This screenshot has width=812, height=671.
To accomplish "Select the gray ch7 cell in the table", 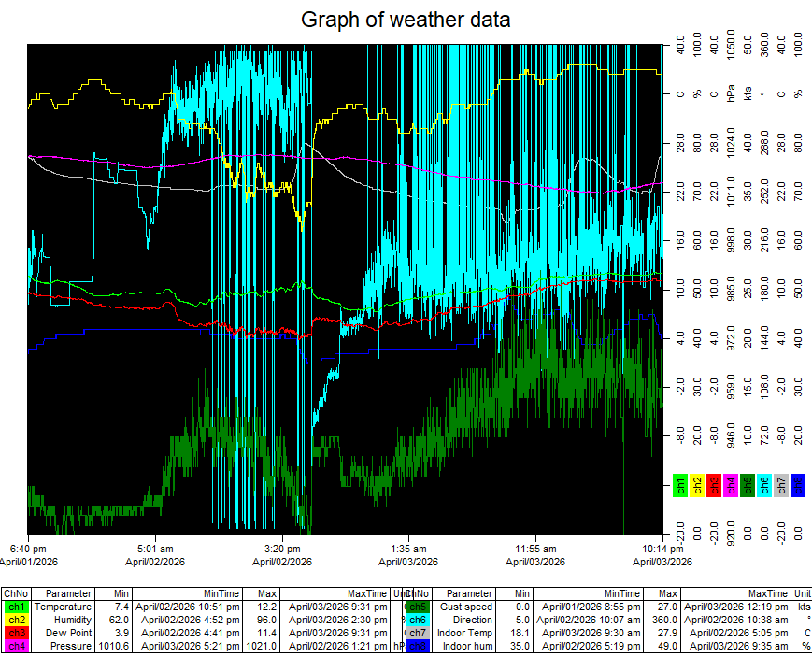I will (418, 633).
